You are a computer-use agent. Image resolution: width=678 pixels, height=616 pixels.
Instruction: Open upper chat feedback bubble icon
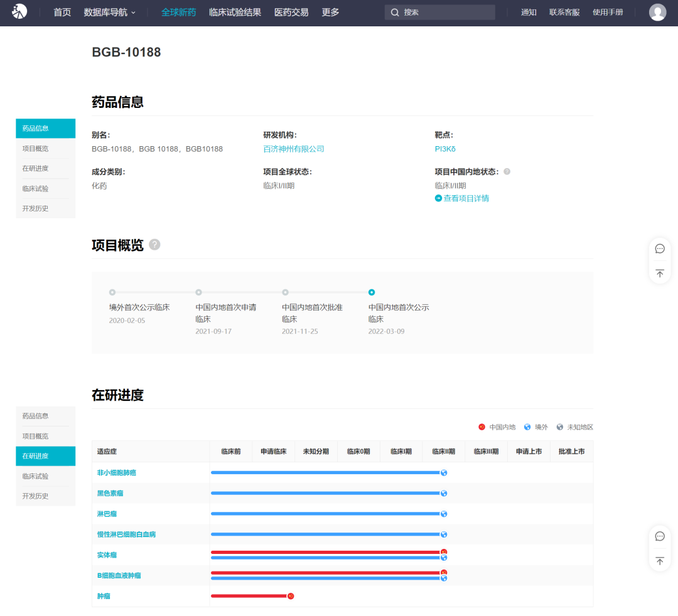click(x=659, y=248)
